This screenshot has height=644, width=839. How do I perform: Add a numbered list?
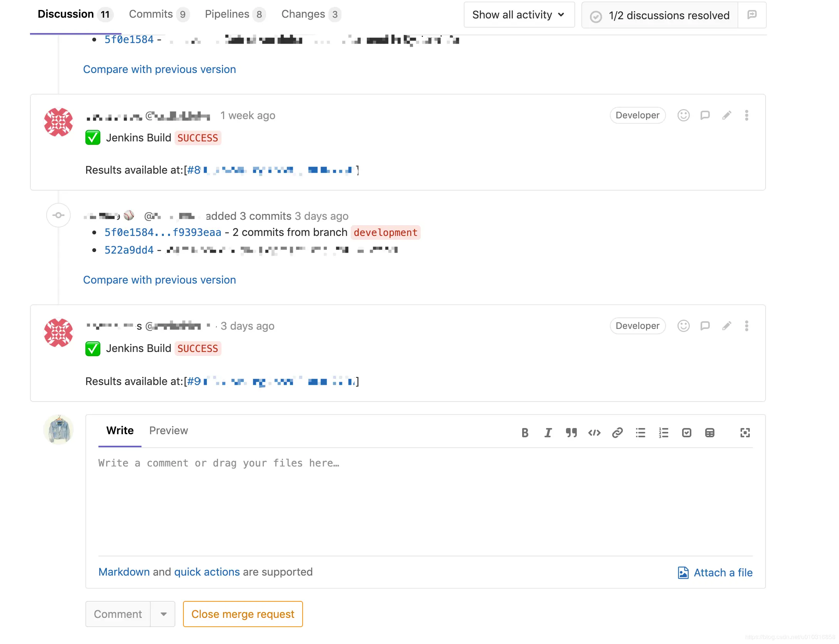(663, 433)
